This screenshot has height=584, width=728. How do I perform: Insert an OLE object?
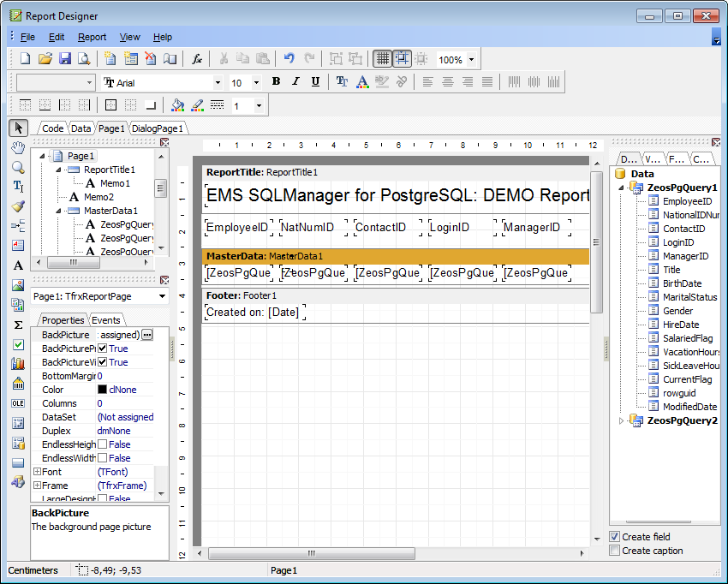tap(18, 402)
